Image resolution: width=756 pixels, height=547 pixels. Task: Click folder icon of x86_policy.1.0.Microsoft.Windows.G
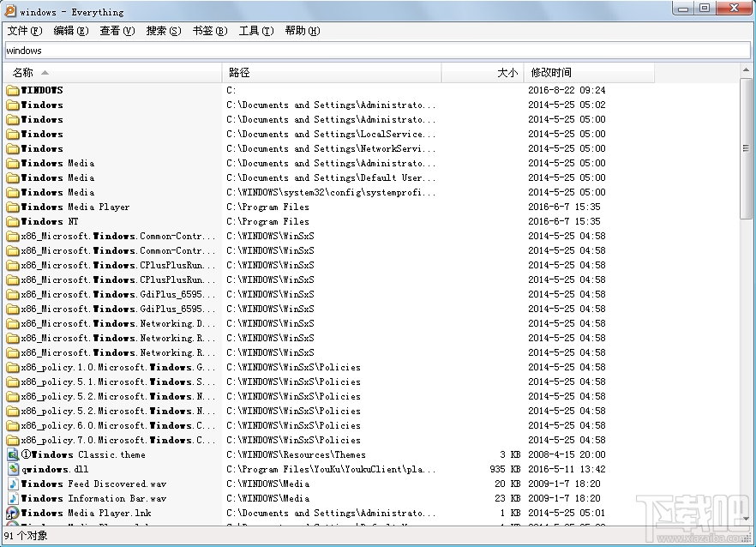13,367
